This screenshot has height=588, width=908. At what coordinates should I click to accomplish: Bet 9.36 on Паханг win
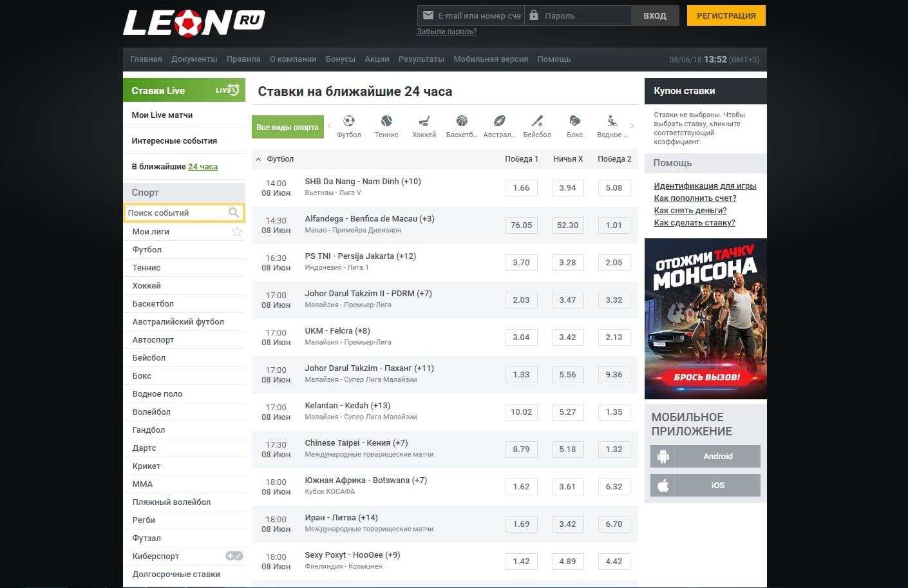tap(614, 375)
